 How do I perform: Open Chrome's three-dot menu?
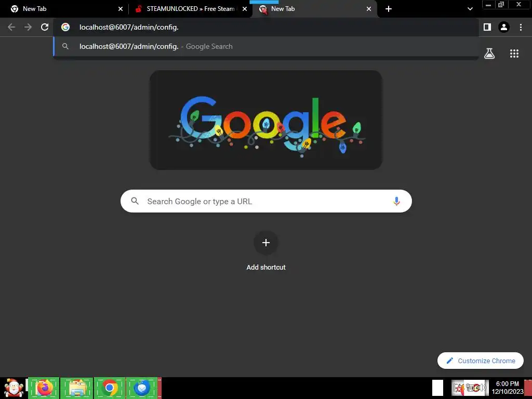[x=521, y=27]
